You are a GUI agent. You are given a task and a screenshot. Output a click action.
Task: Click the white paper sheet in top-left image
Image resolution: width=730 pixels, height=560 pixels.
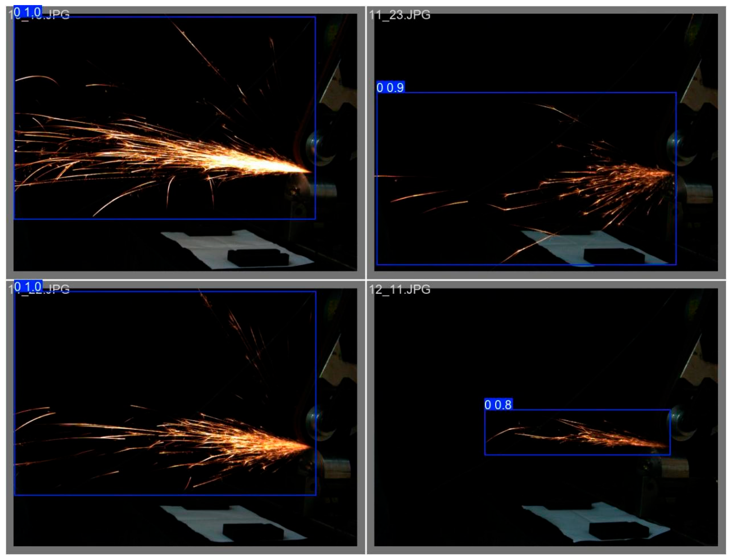207,245
